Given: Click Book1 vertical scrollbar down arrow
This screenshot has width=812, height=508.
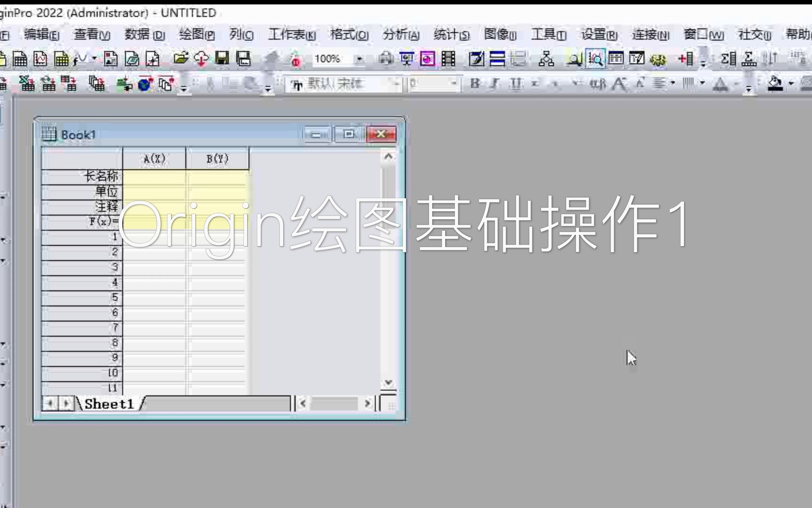Looking at the screenshot, I should coord(388,383).
